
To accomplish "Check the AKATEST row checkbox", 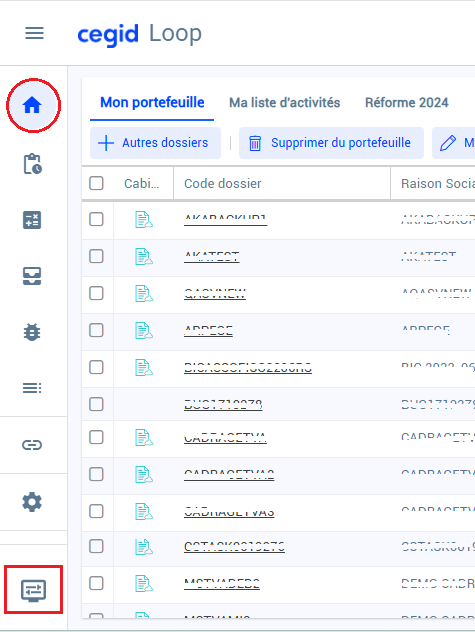I will (96, 256).
